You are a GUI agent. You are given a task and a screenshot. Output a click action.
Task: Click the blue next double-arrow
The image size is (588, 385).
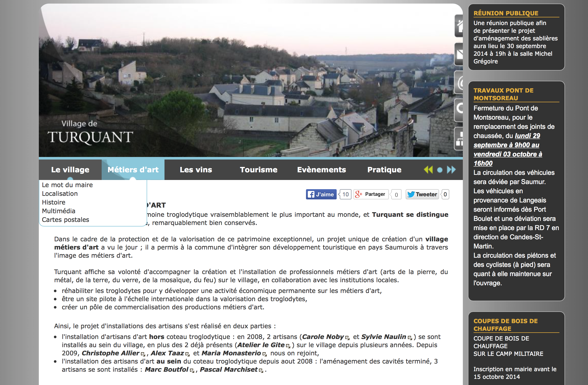[x=451, y=170]
